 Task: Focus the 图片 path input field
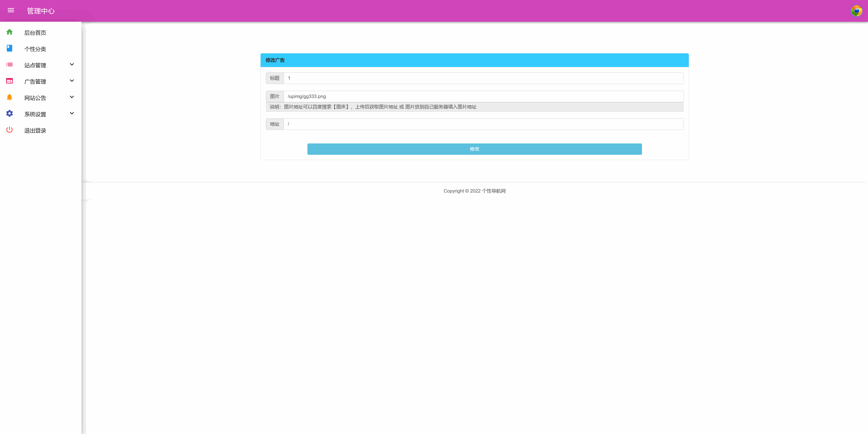(x=483, y=96)
